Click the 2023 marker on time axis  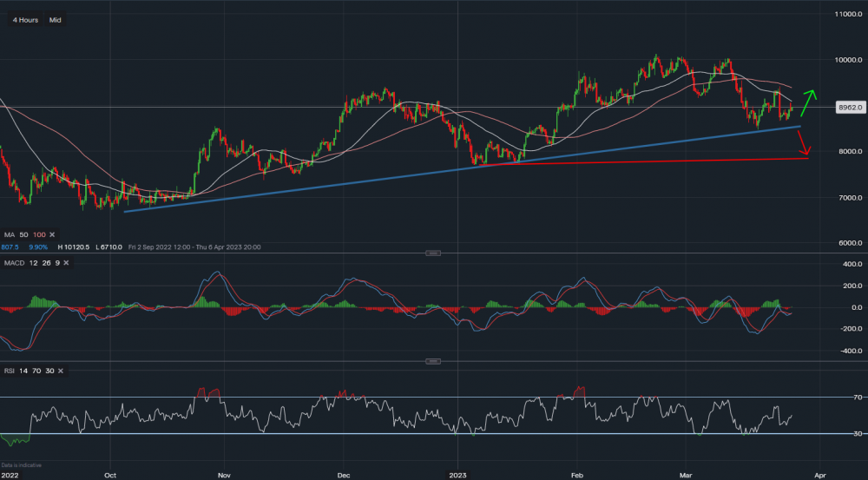click(458, 475)
